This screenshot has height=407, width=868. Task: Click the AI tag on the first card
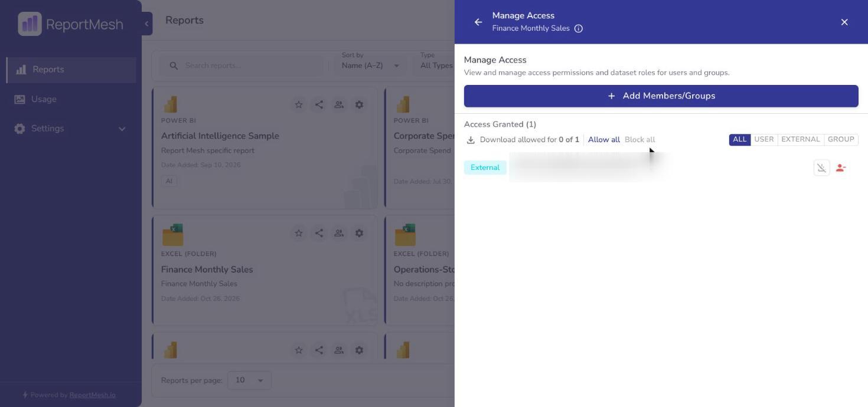click(169, 181)
